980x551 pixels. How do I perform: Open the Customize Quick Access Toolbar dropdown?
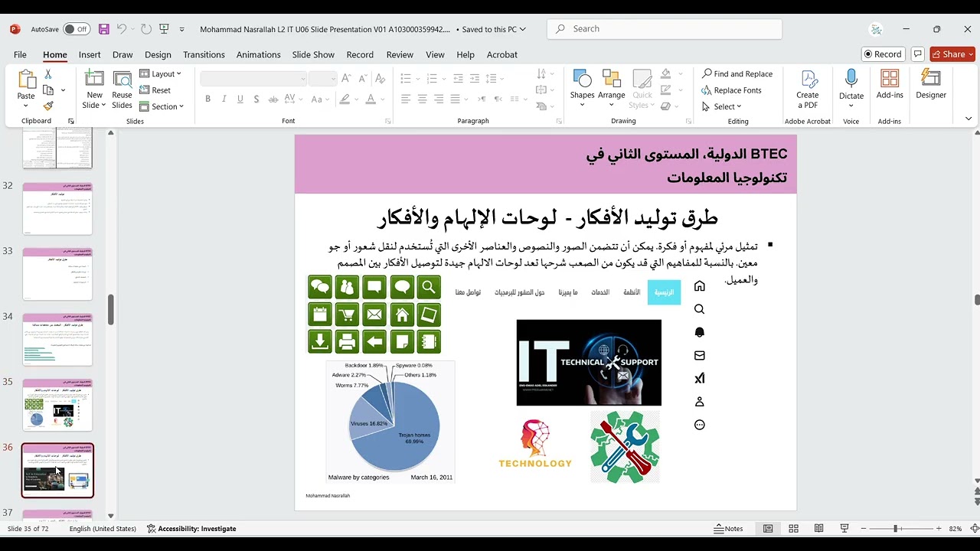[x=182, y=29]
